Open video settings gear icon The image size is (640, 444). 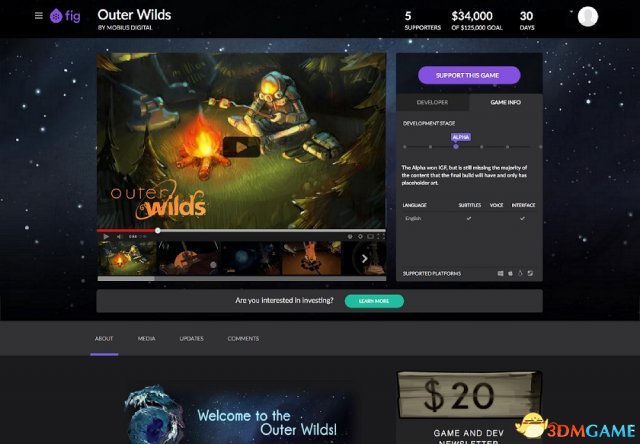(x=360, y=236)
